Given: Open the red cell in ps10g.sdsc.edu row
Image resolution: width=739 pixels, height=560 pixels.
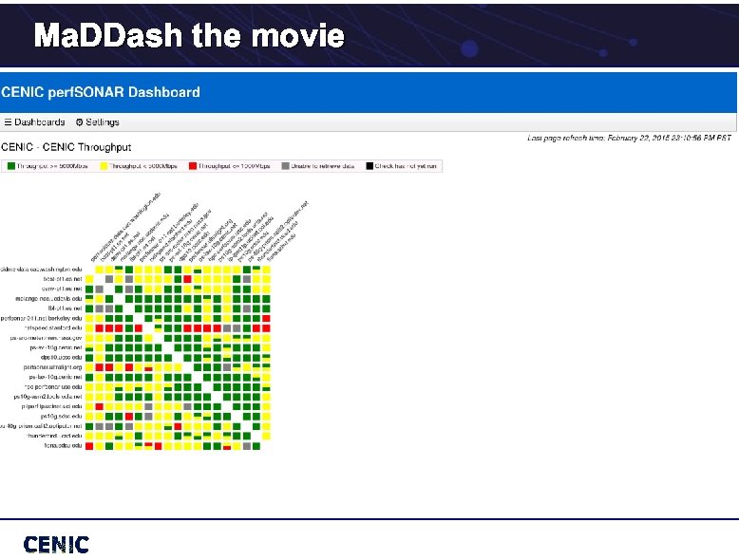Looking at the screenshot, I should pos(128,417).
